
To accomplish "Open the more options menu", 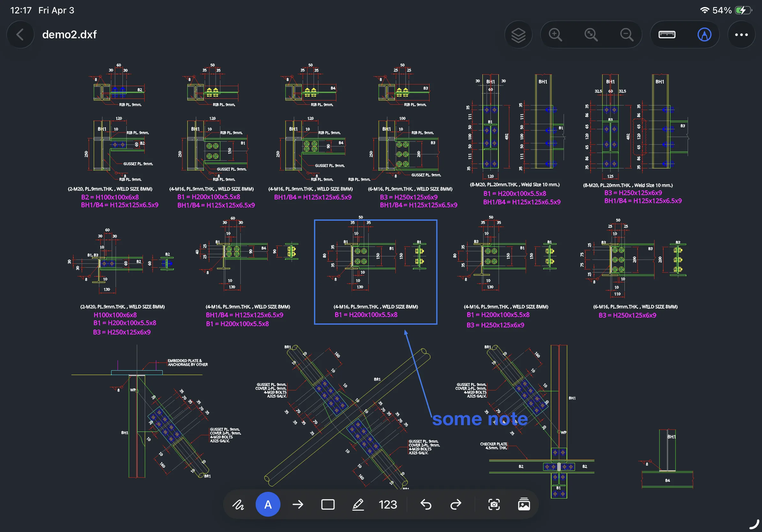I will coord(741,35).
